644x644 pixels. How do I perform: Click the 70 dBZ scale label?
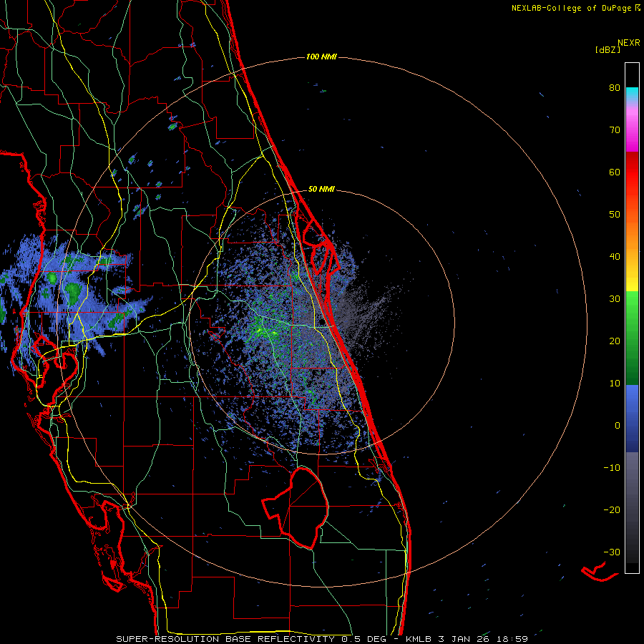pyautogui.click(x=615, y=130)
